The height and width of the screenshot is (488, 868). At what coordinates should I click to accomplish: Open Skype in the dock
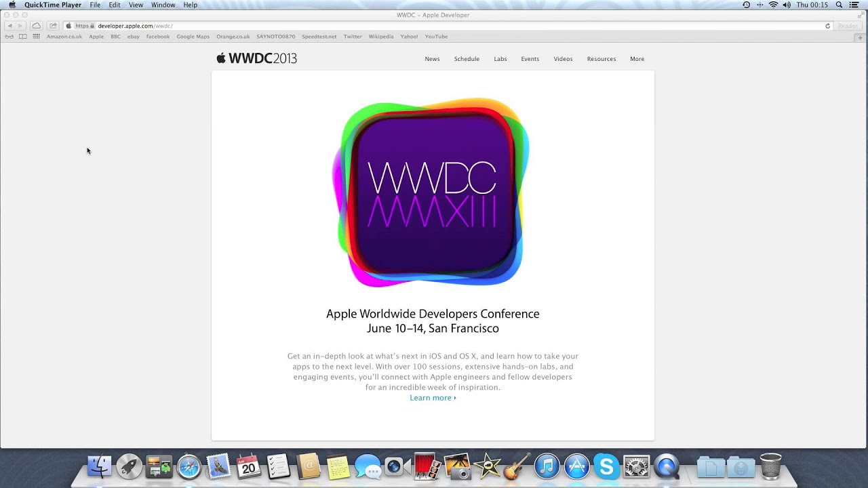click(x=606, y=466)
